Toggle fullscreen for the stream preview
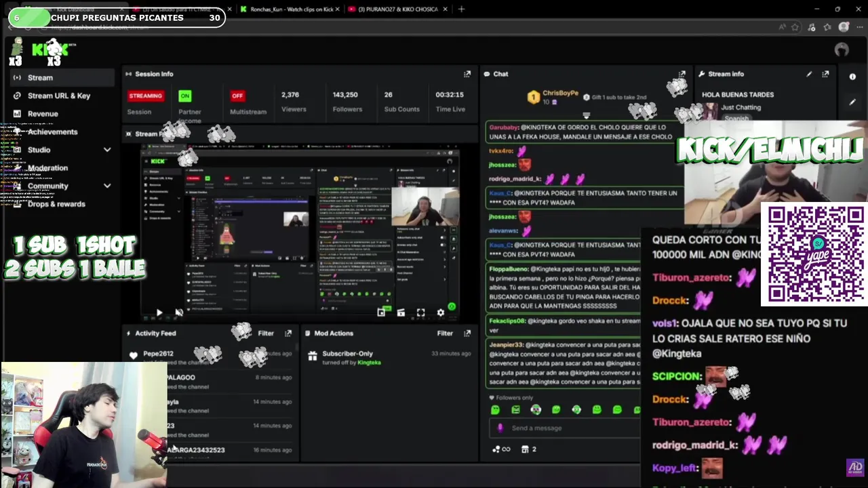The height and width of the screenshot is (488, 868). click(420, 312)
